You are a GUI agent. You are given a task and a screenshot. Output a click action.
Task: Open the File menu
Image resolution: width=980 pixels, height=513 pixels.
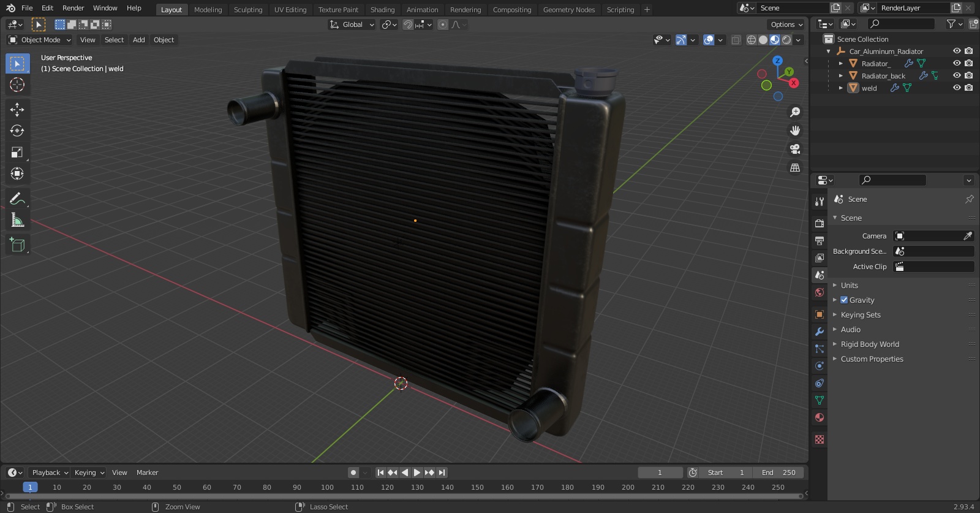click(27, 8)
